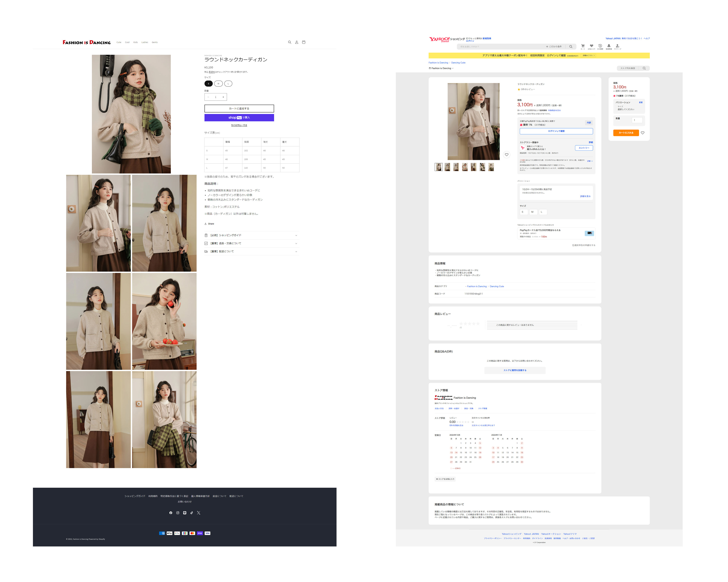Image resolution: width=728 pixels, height=582 pixels.
Task: Open search on the Fashion is Dancing site
Action: [x=289, y=42]
